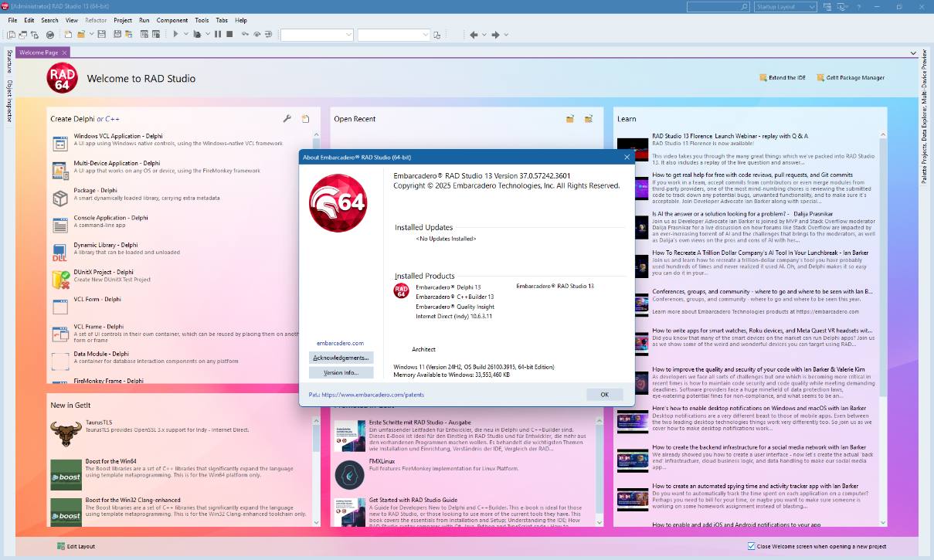Enable Close Welcome screen when opening new project

[x=751, y=546]
